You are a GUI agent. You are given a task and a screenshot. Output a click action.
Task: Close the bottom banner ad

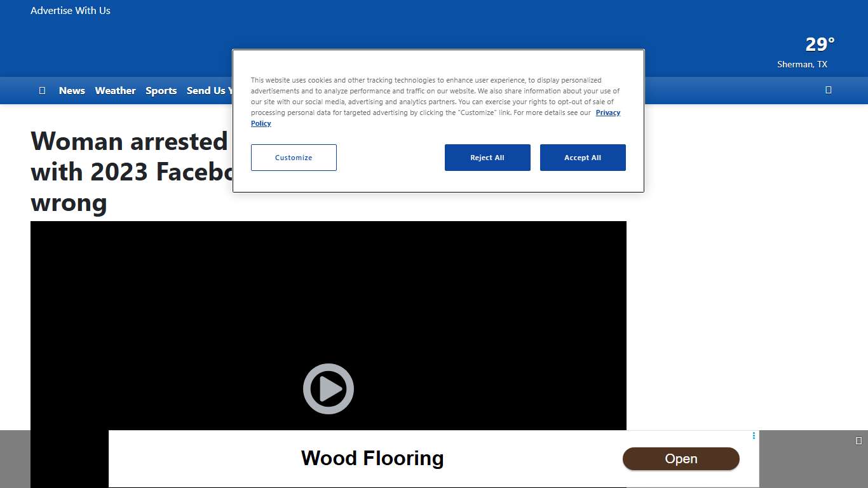click(x=858, y=440)
